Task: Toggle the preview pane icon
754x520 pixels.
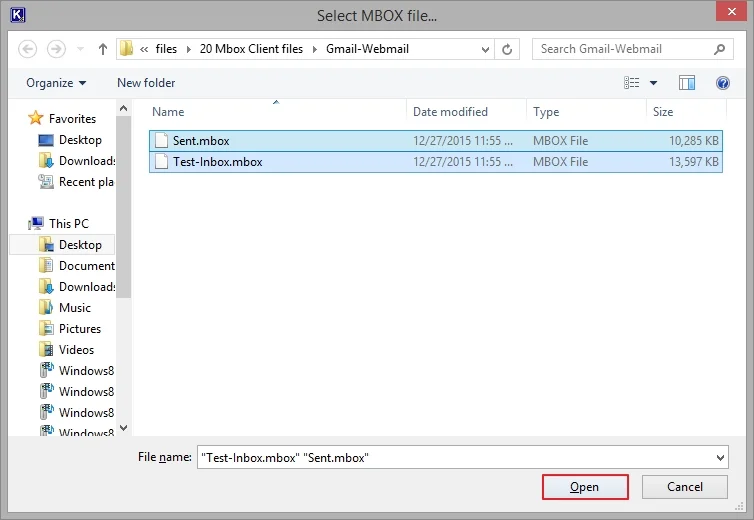Action: point(687,83)
